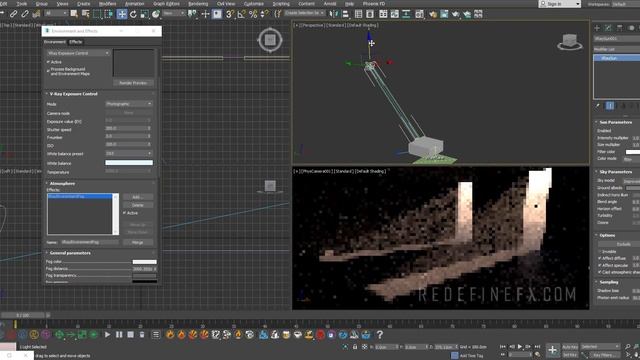640x360 pixels.
Task: Click the Select by Name icon
Action: [85, 14]
